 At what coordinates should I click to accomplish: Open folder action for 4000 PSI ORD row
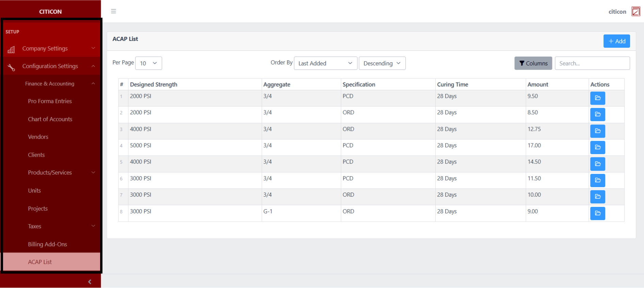click(x=597, y=131)
